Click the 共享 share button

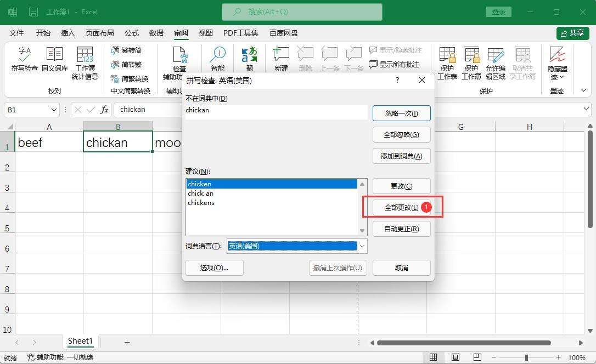(x=573, y=33)
